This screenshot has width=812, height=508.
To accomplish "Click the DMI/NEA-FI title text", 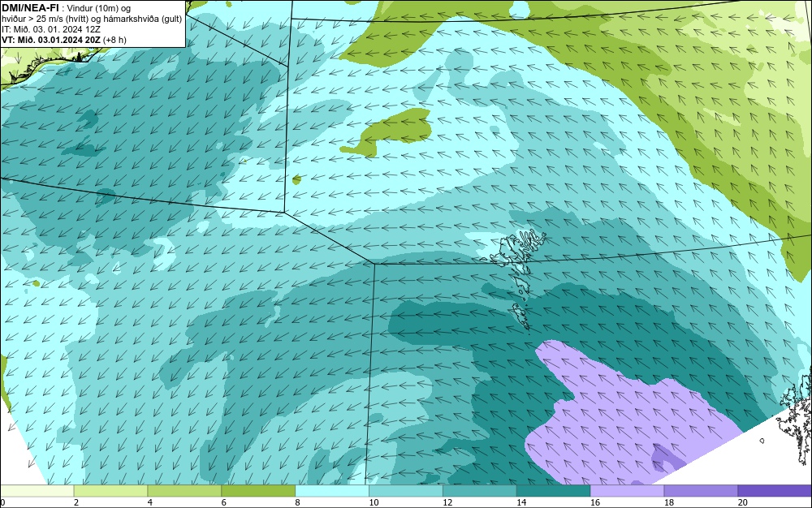I will (x=30, y=8).
